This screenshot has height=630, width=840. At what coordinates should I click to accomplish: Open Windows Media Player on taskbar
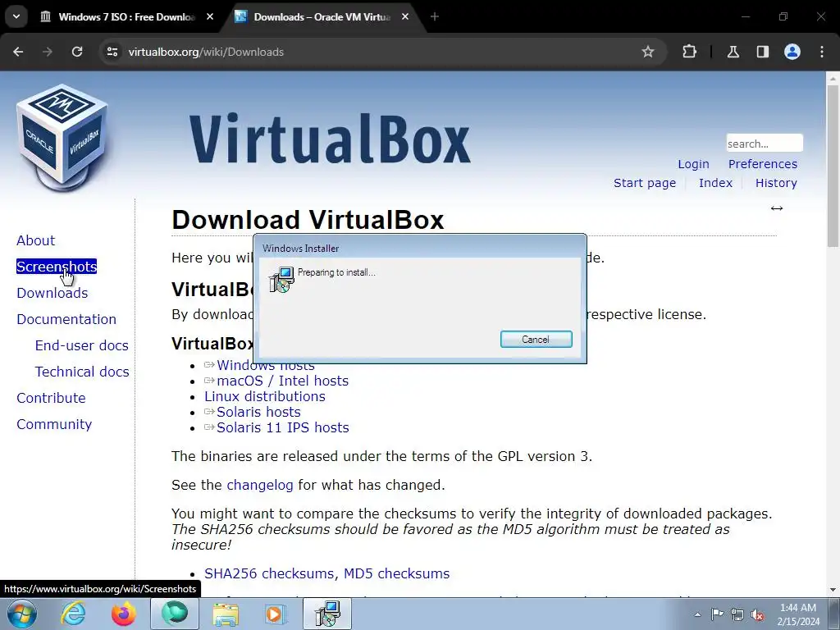point(276,614)
